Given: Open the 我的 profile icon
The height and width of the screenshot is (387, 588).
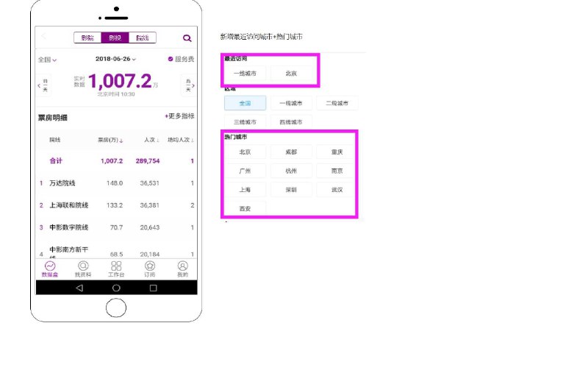Looking at the screenshot, I should coord(182,266).
